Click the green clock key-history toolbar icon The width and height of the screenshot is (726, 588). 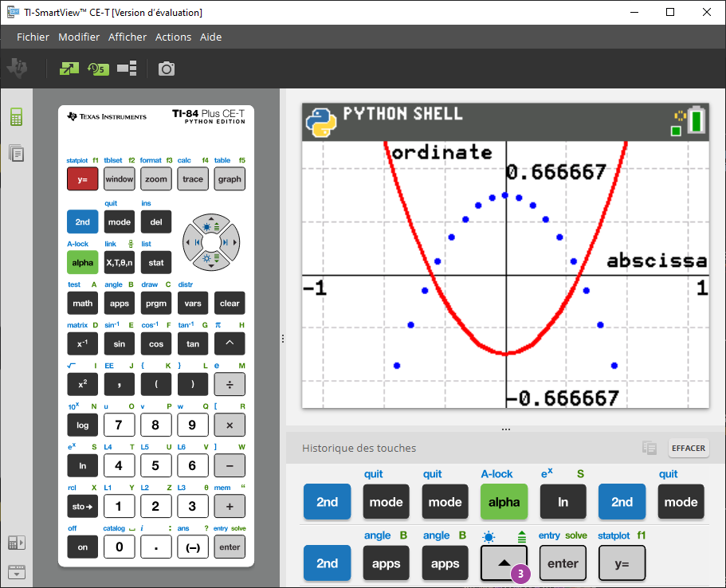click(98, 69)
